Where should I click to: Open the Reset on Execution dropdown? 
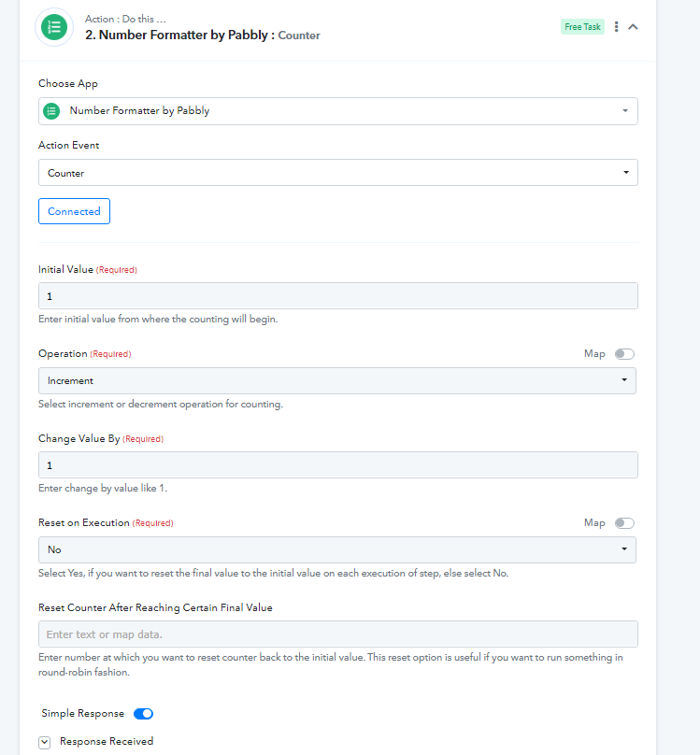click(x=337, y=549)
